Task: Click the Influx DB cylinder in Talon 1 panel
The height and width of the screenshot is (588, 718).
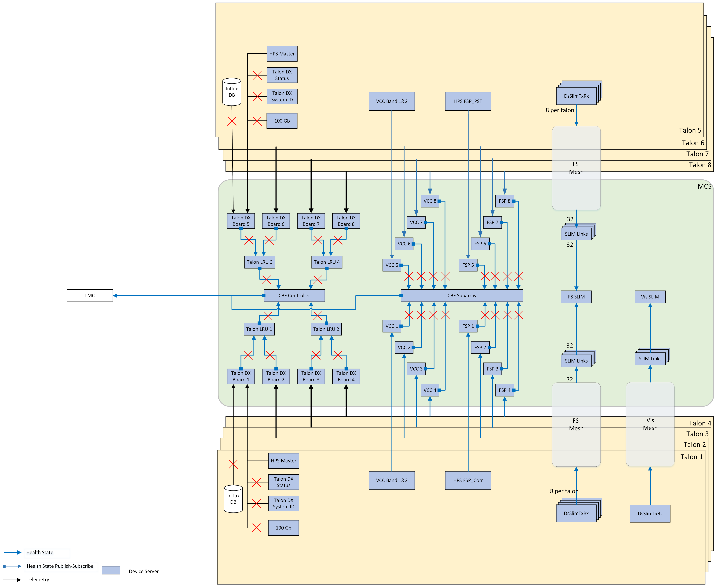Action: point(233,499)
